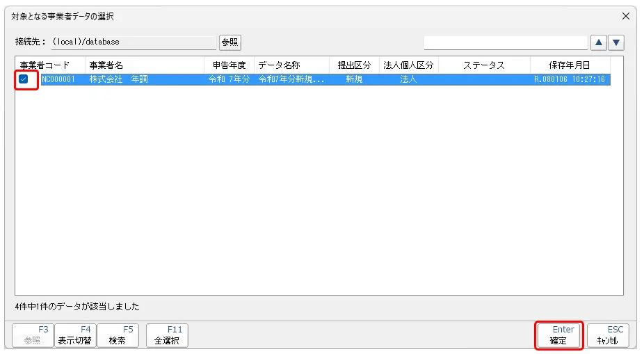
Task: Click the 申告年度 column header
Action: (x=229, y=65)
